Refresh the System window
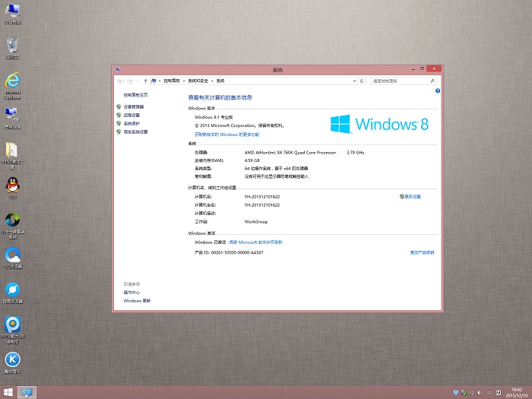 362,81
